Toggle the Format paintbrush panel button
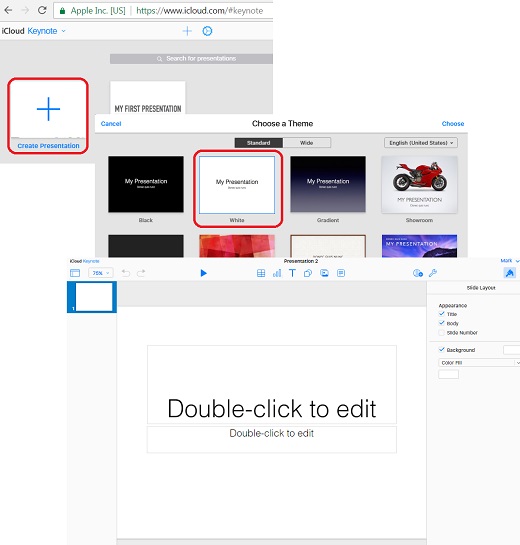Image resolution: width=520 pixels, height=545 pixels. click(510, 273)
